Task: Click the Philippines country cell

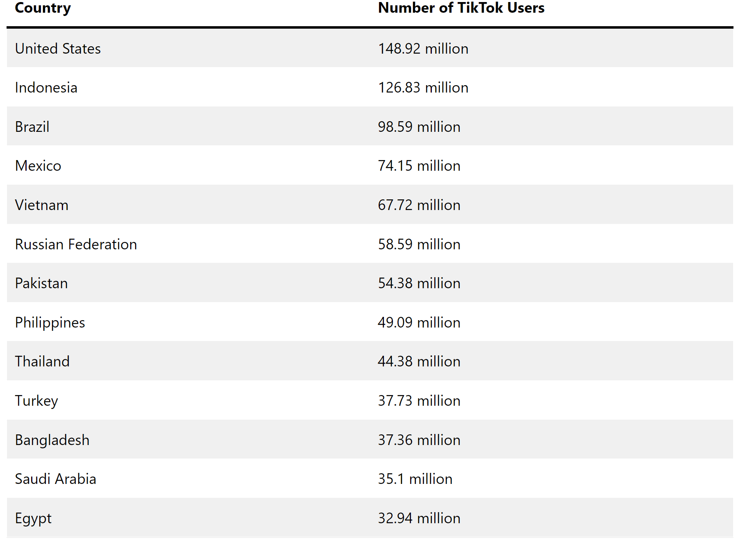Action: 50,323
